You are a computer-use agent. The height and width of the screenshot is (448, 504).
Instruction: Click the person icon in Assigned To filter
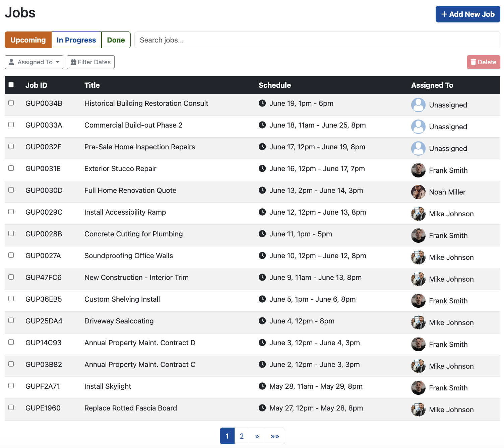tap(12, 62)
